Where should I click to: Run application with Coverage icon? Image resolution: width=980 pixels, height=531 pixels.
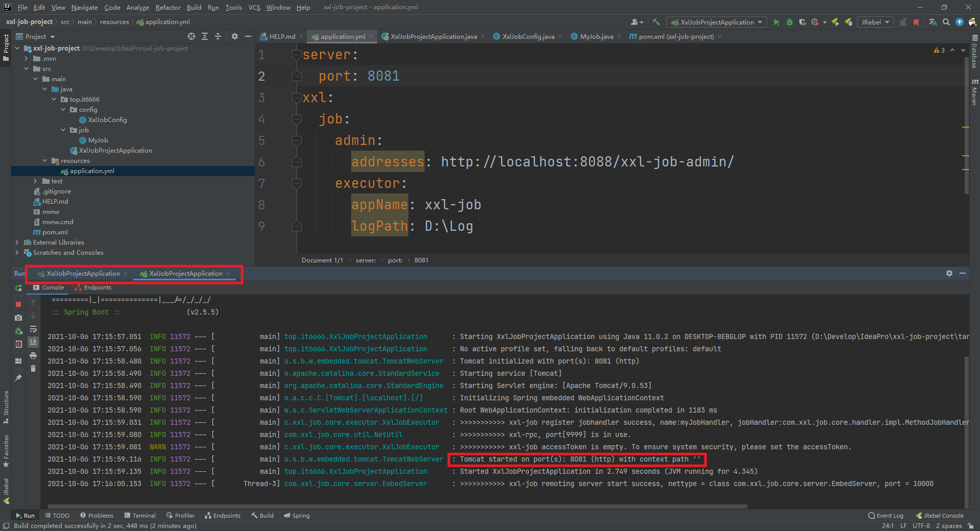[x=802, y=22]
